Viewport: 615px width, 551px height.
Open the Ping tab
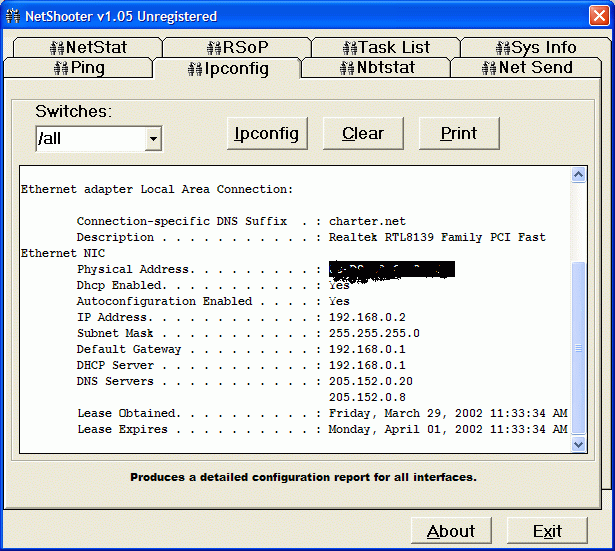[x=78, y=68]
